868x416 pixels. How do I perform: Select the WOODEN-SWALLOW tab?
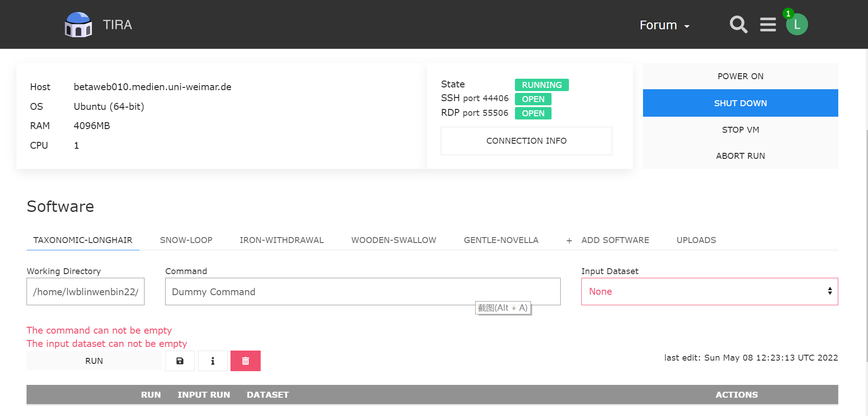pyautogui.click(x=394, y=240)
